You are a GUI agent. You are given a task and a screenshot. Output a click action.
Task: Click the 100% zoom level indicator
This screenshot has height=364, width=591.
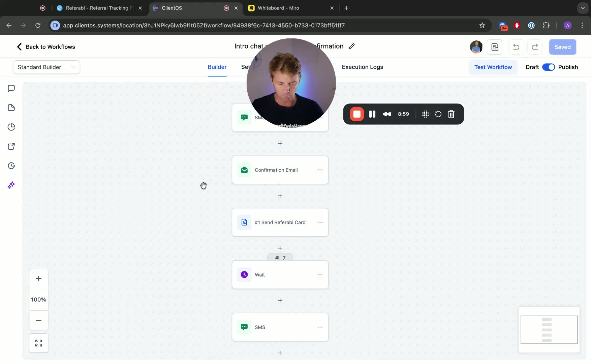39,300
